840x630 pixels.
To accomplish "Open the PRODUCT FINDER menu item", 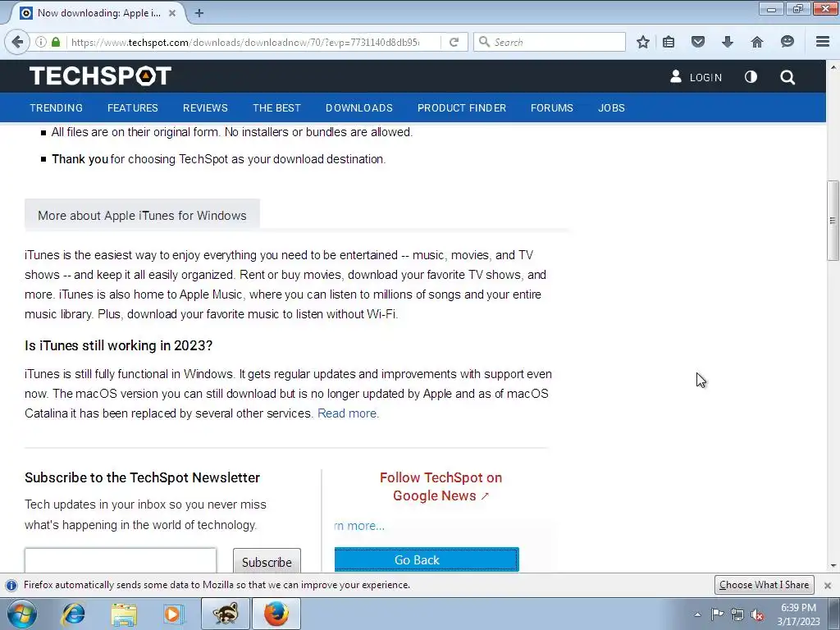I will 462,107.
